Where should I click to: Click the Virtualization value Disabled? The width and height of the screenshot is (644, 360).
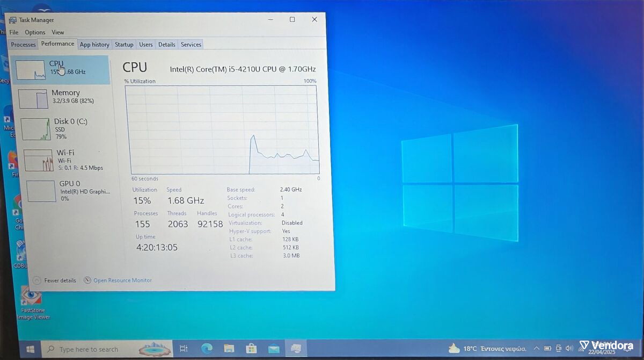tap(292, 223)
